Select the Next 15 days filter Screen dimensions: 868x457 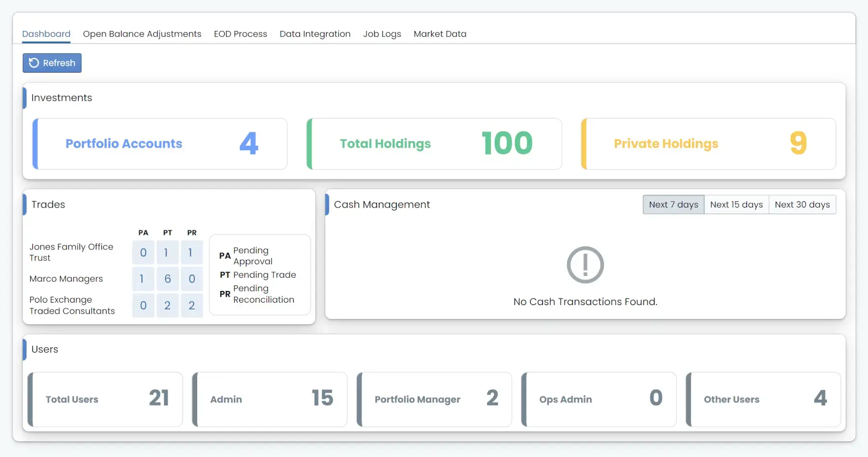click(x=736, y=205)
